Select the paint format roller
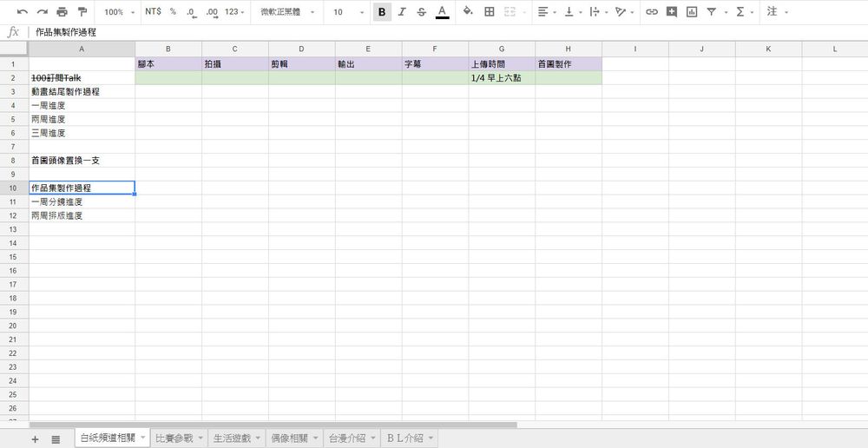The image size is (868, 448). click(x=82, y=12)
